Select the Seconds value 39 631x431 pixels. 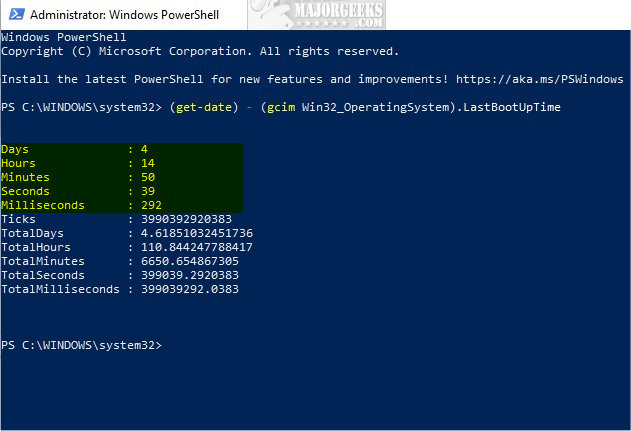pyautogui.click(x=148, y=192)
